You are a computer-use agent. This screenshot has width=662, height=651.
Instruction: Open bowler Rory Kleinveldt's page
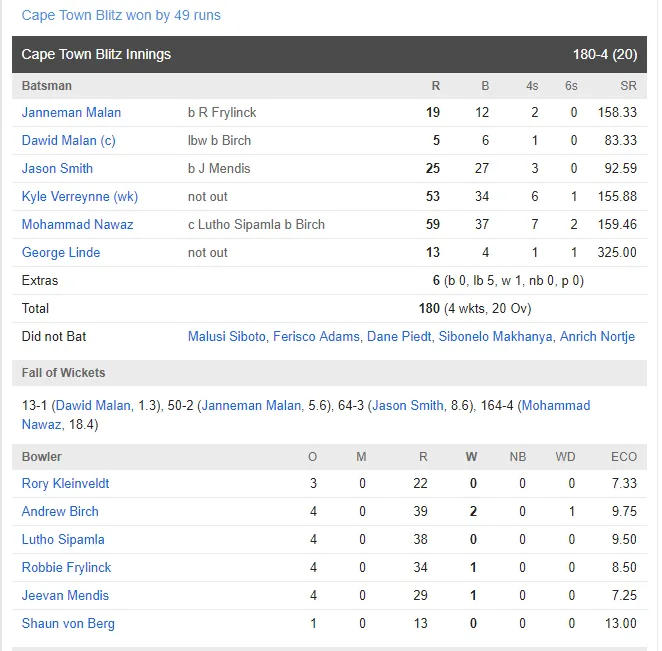pos(65,483)
